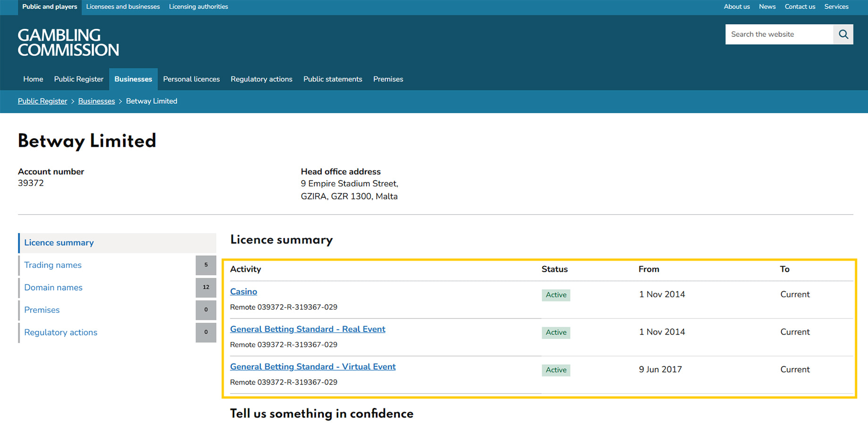Click the Gambling Commission logo

point(68,42)
